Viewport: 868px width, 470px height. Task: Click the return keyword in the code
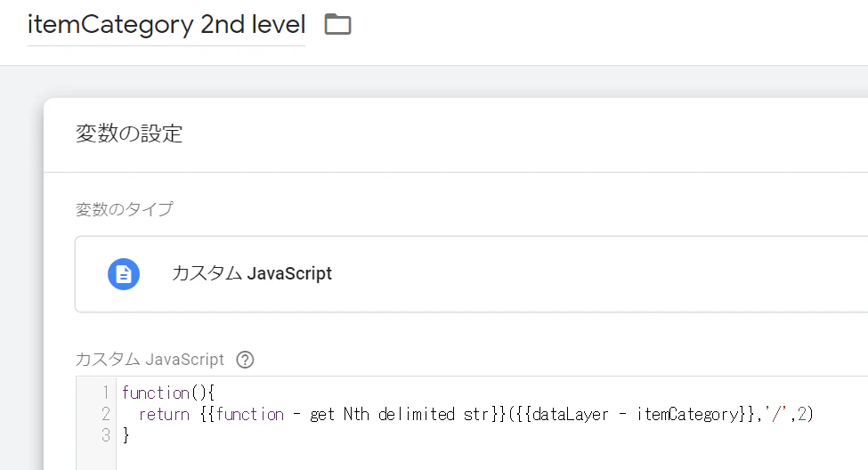pyautogui.click(x=164, y=415)
